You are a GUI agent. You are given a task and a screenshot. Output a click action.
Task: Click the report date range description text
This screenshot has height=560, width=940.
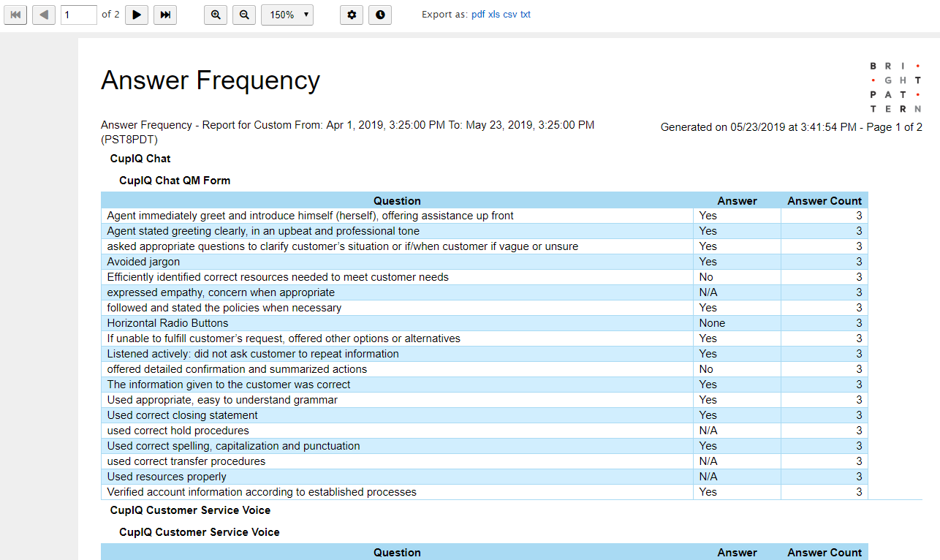pyautogui.click(x=348, y=132)
